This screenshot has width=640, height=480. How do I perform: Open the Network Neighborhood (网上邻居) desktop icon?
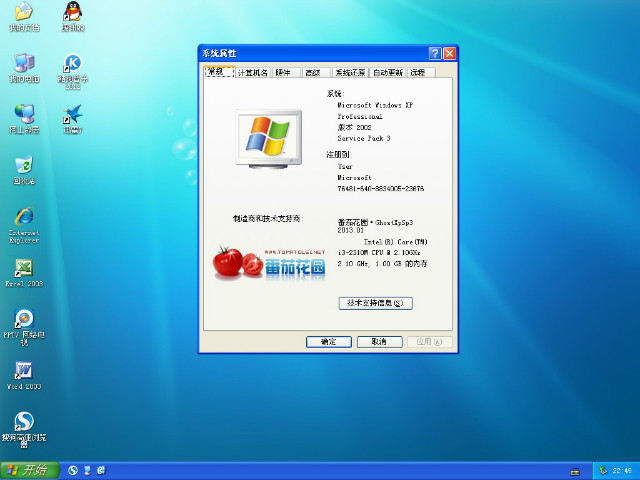point(24,119)
